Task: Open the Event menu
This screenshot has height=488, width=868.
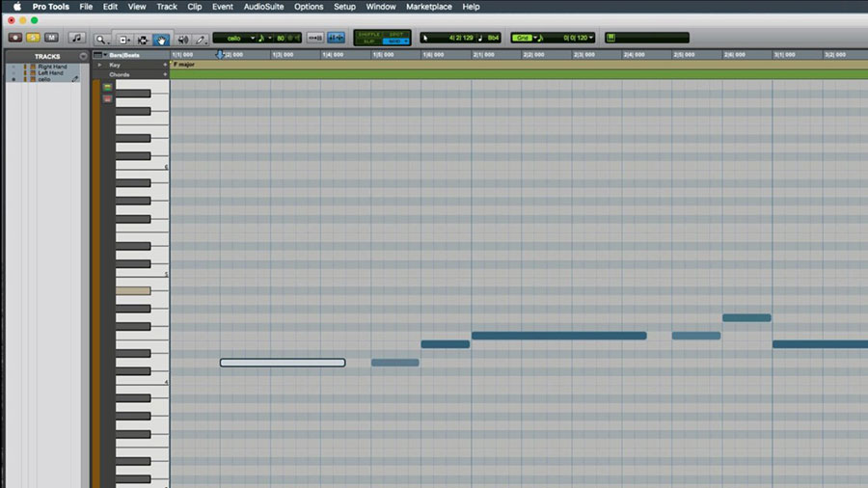Action: [x=223, y=7]
